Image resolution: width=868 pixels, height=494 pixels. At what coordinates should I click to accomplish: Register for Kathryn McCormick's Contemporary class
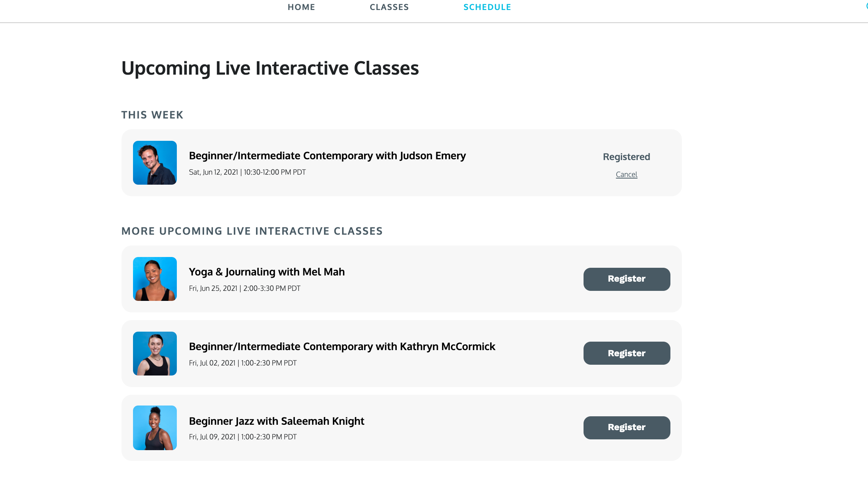click(x=626, y=353)
